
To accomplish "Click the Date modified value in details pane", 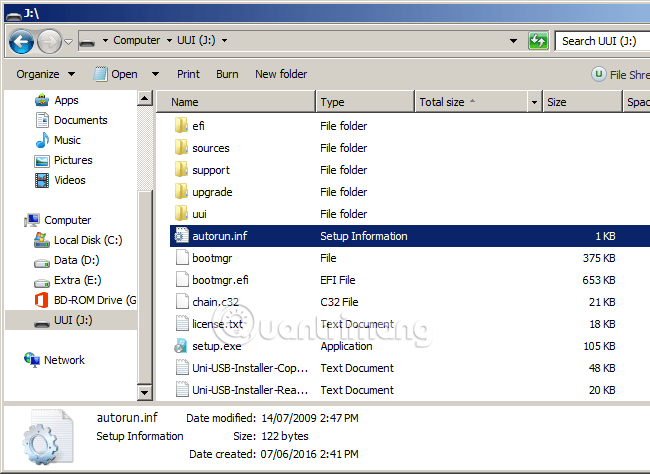I will click(310, 418).
